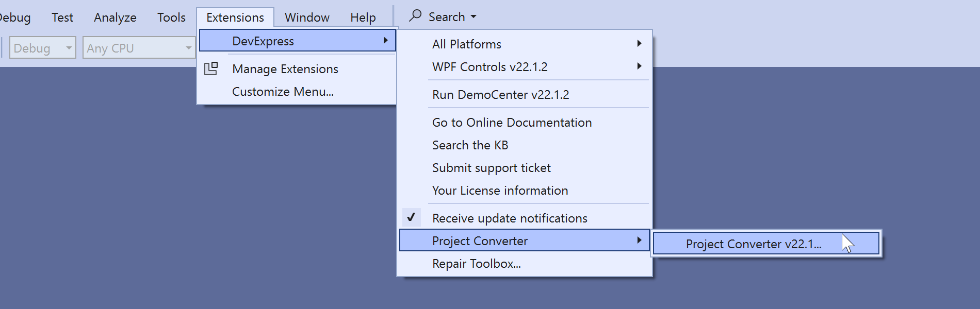This screenshot has width=980, height=309.
Task: Open the Analyze menu
Action: (x=115, y=18)
